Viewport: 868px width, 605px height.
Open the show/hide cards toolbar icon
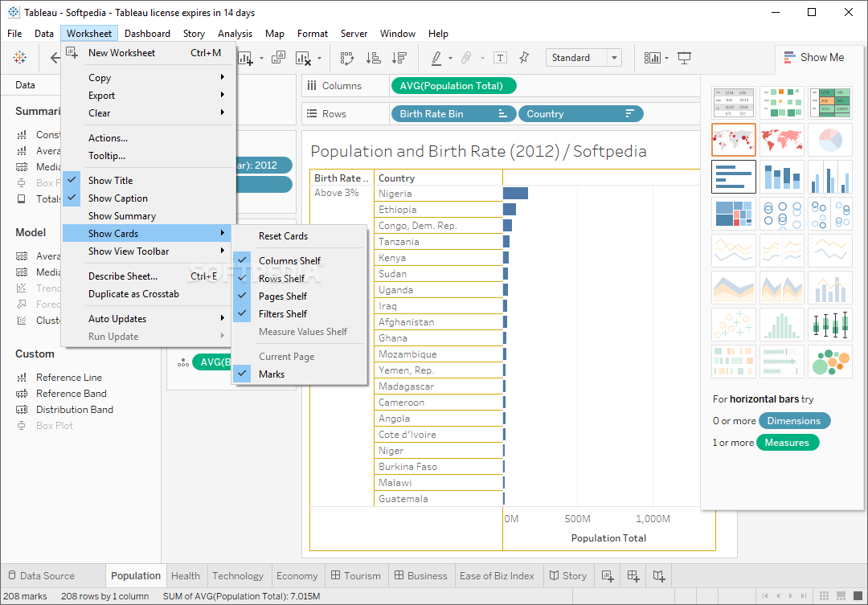click(x=652, y=58)
